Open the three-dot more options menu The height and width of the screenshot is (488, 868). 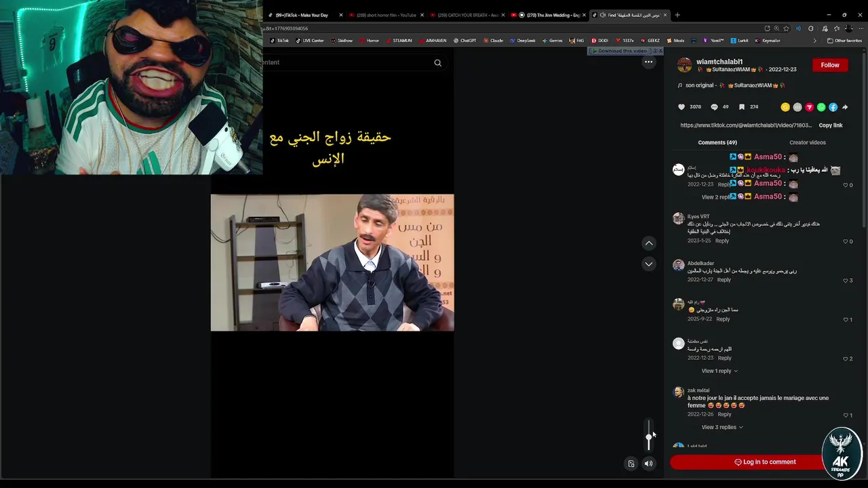point(648,62)
